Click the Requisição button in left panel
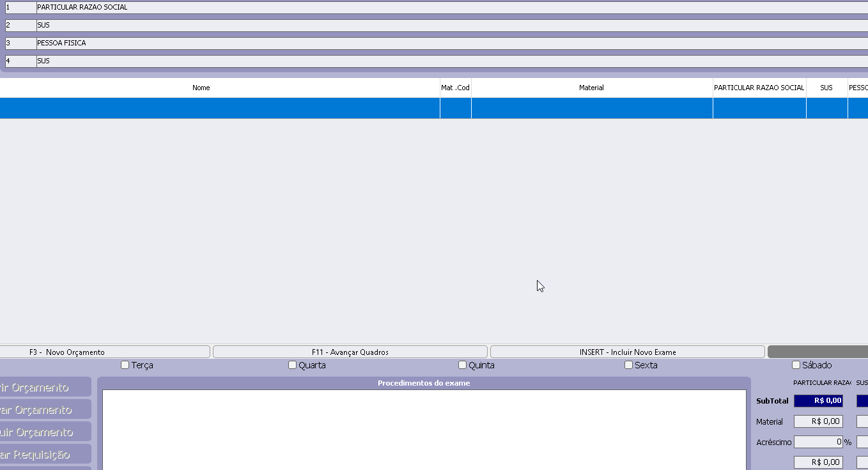The height and width of the screenshot is (470, 868). click(43, 454)
